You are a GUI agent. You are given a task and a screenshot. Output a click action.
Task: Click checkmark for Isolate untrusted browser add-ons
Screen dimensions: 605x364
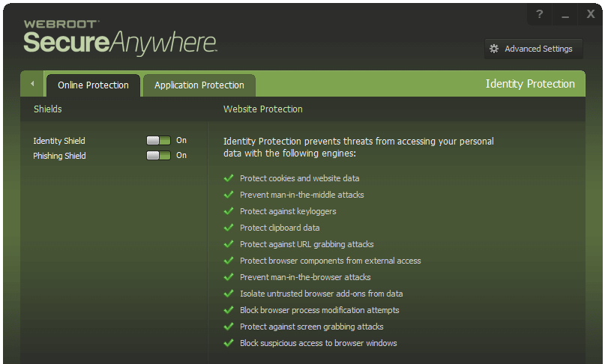point(229,293)
